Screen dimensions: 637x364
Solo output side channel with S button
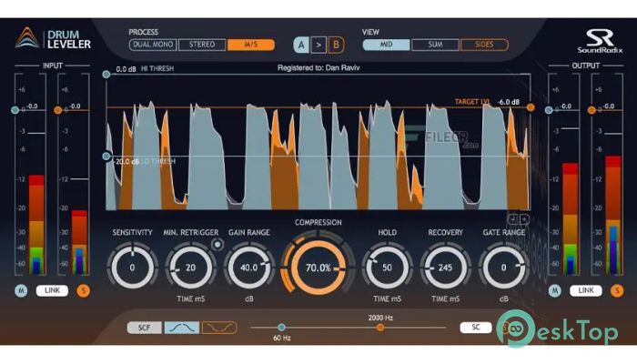[617, 290]
